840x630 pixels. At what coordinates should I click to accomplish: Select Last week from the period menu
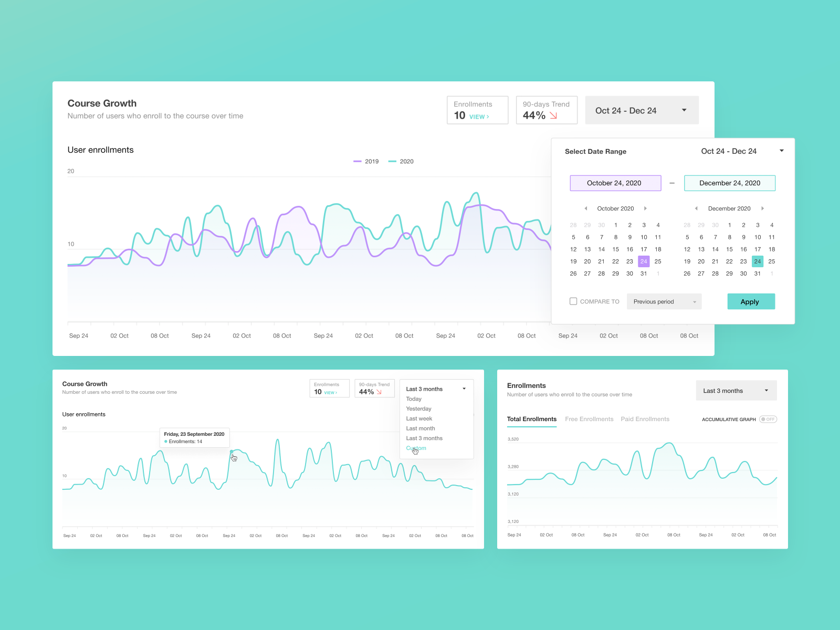coord(419,418)
